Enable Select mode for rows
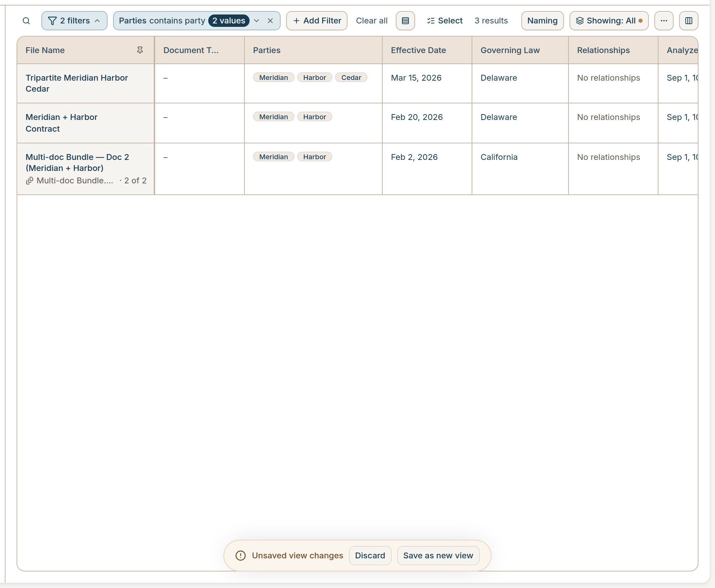715x588 pixels. (x=445, y=21)
